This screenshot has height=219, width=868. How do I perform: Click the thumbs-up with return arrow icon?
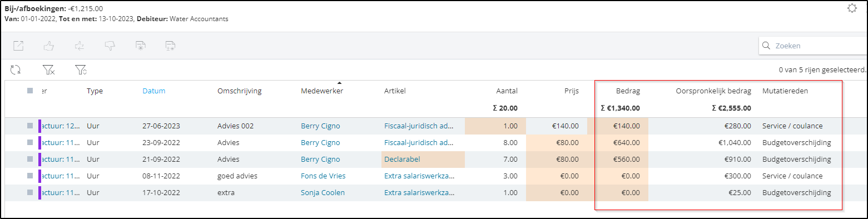point(80,46)
